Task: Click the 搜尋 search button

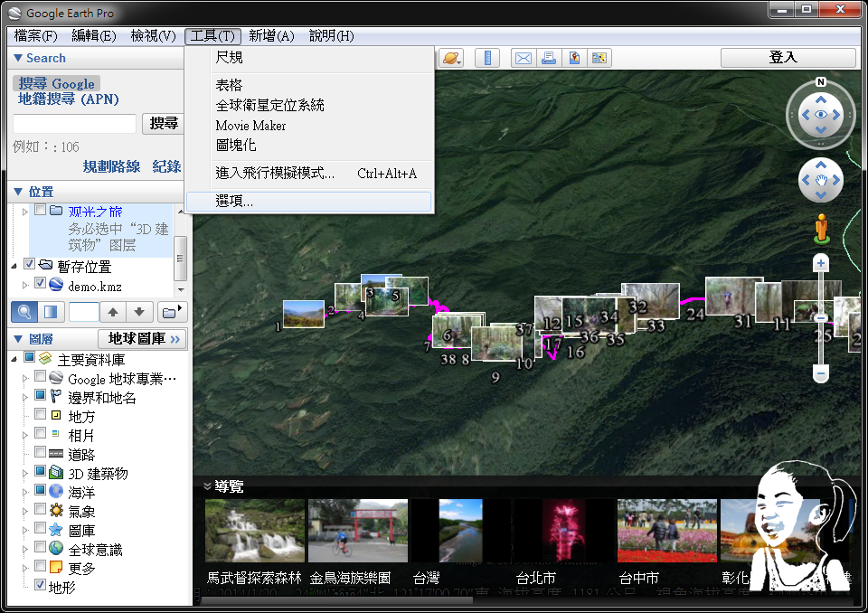Action: [164, 124]
